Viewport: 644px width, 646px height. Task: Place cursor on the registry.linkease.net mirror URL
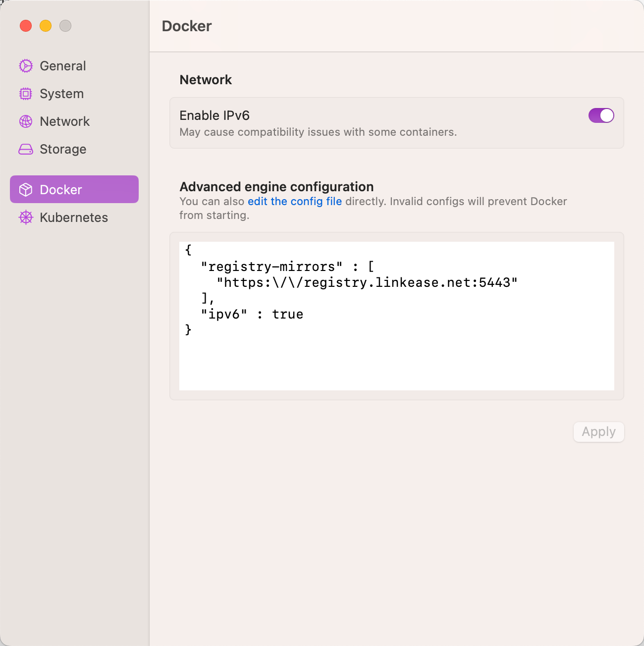click(367, 282)
